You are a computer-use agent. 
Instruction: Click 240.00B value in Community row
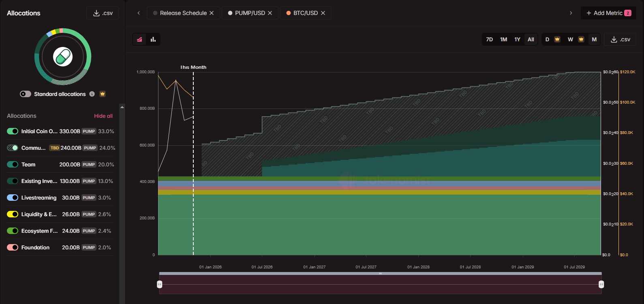pos(71,148)
